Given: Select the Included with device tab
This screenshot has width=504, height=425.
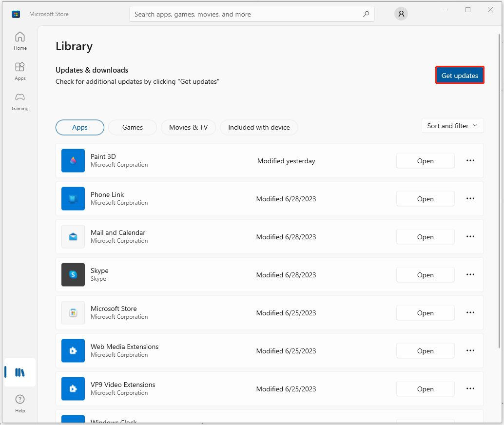Looking at the screenshot, I should coord(259,127).
